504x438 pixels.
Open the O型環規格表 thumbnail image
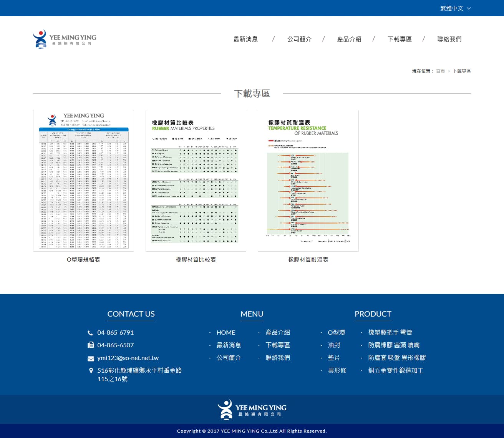click(83, 181)
